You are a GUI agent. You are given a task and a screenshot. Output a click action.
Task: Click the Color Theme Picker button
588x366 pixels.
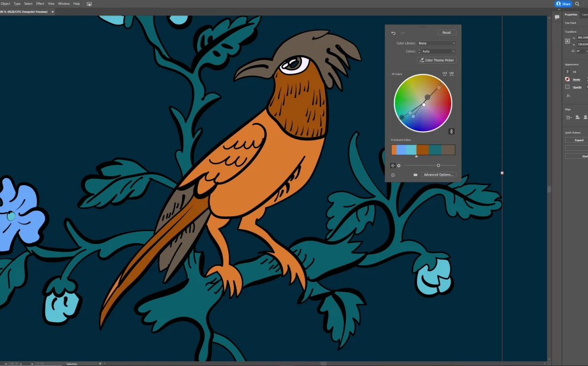437,60
